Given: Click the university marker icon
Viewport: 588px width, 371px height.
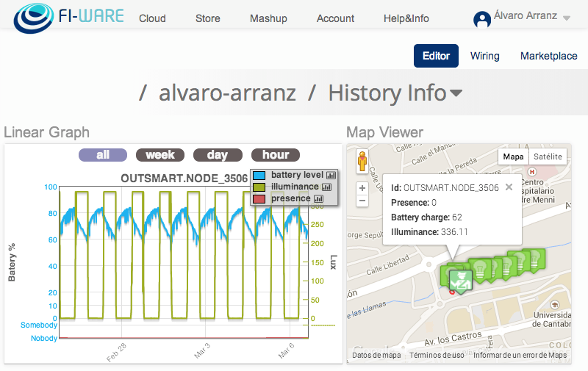Looking at the screenshot, I should coord(555,305).
